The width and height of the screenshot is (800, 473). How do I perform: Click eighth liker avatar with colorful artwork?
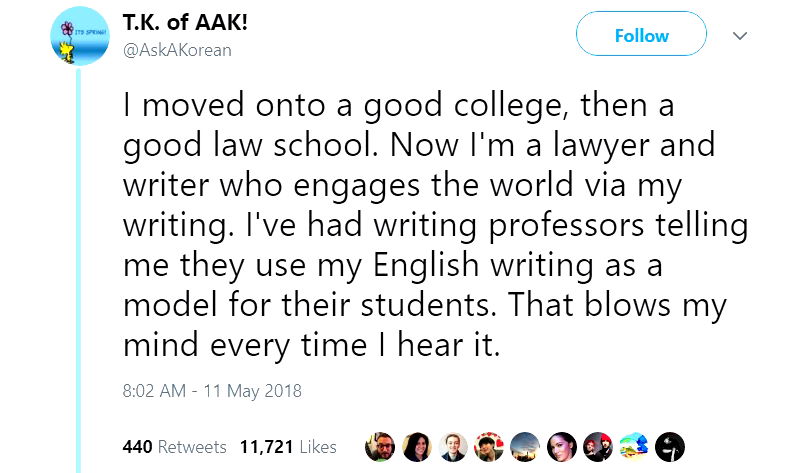point(632,446)
